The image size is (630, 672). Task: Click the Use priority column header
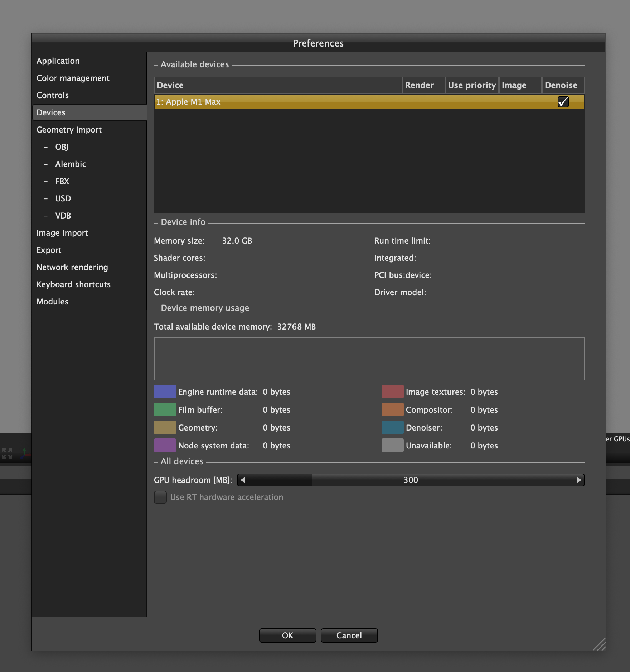472,85
